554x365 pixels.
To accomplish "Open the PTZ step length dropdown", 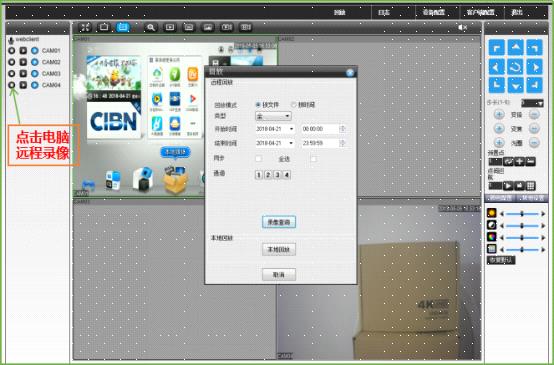I will [x=532, y=103].
